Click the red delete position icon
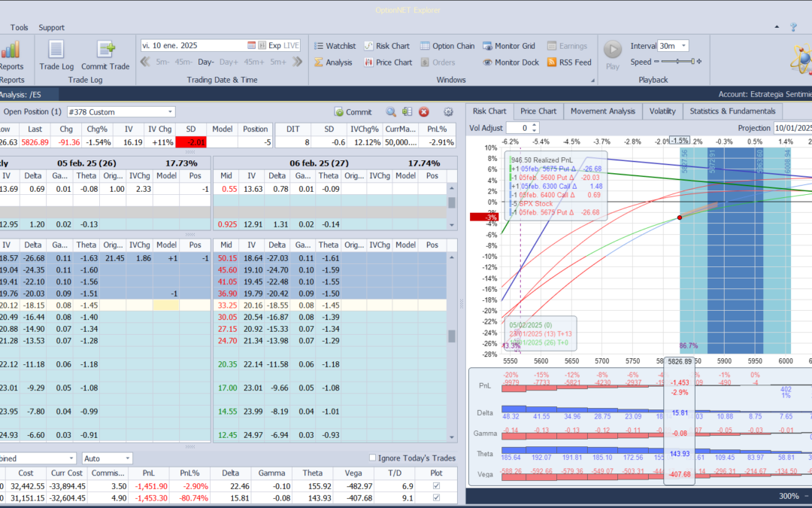Image resolution: width=812 pixels, height=508 pixels. (x=424, y=112)
